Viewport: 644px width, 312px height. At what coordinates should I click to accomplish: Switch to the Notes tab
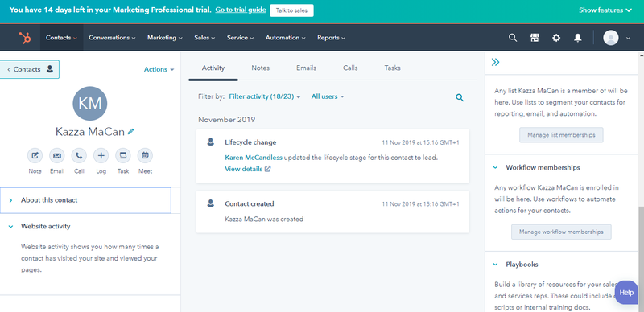pyautogui.click(x=260, y=68)
